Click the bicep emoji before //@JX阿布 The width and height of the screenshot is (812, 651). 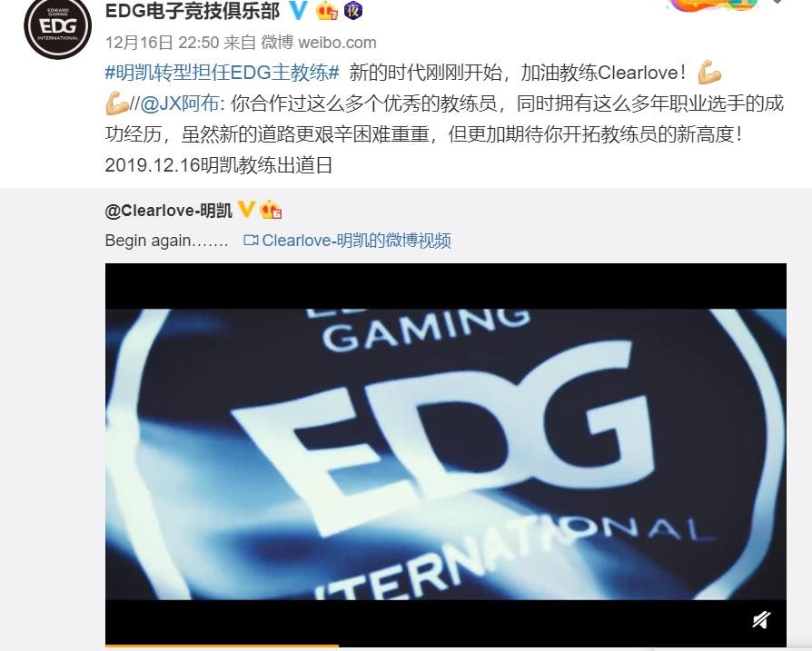[117, 104]
